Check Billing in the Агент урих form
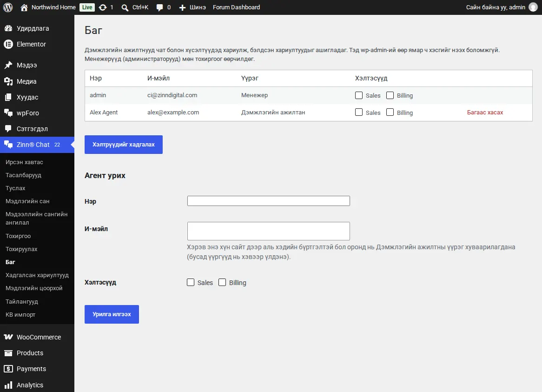This screenshot has height=392, width=542. [222, 282]
